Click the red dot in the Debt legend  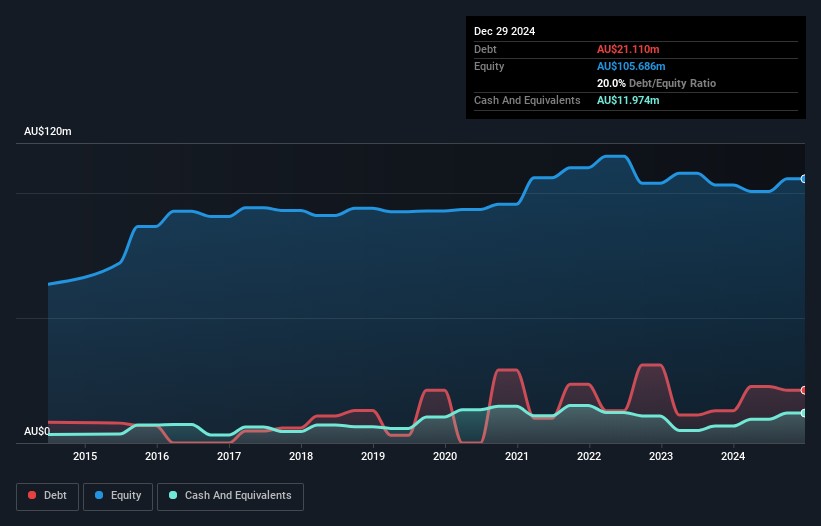(x=33, y=496)
